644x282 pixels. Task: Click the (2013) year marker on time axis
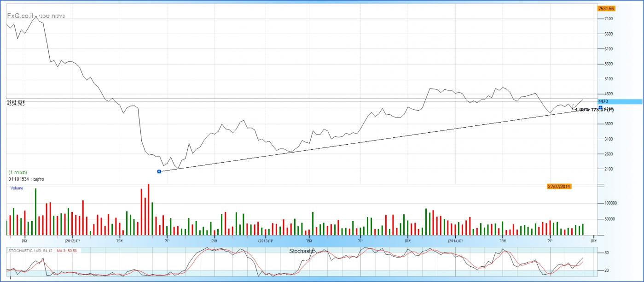[263, 241]
